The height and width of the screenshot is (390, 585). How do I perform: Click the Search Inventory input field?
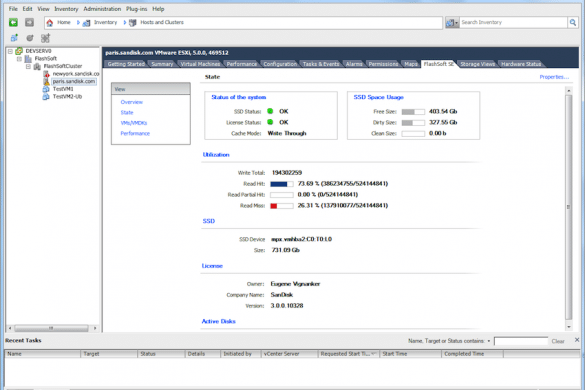[x=513, y=22]
